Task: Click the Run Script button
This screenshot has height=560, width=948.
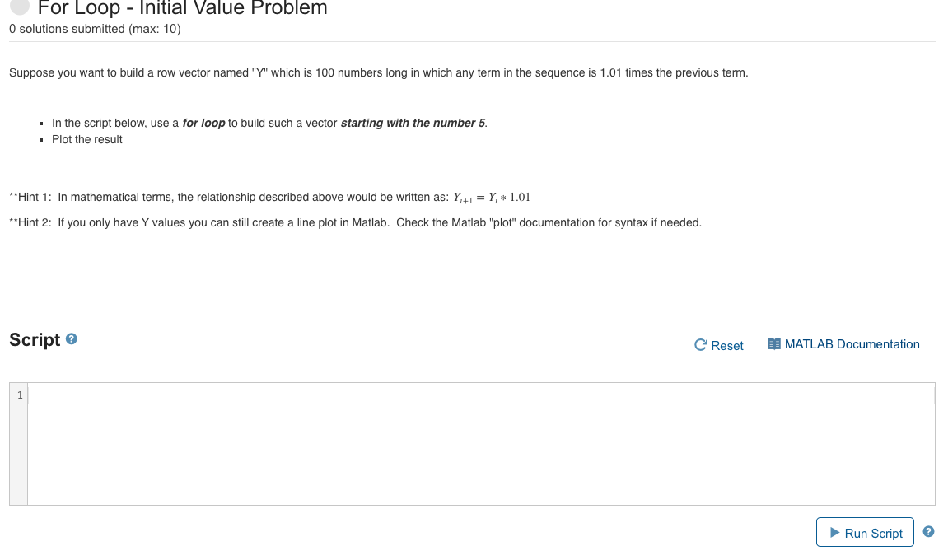Action: coord(865,532)
